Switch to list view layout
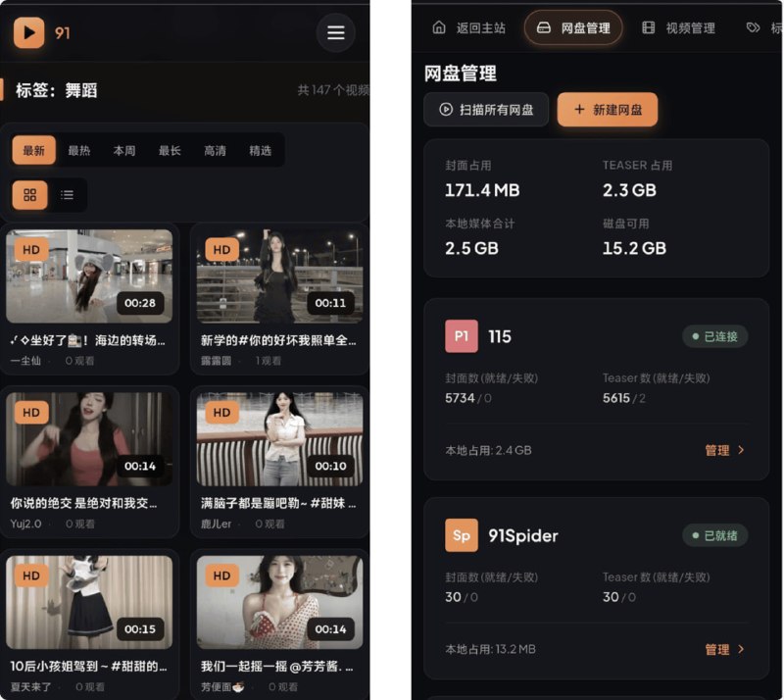784x700 pixels. pos(67,195)
